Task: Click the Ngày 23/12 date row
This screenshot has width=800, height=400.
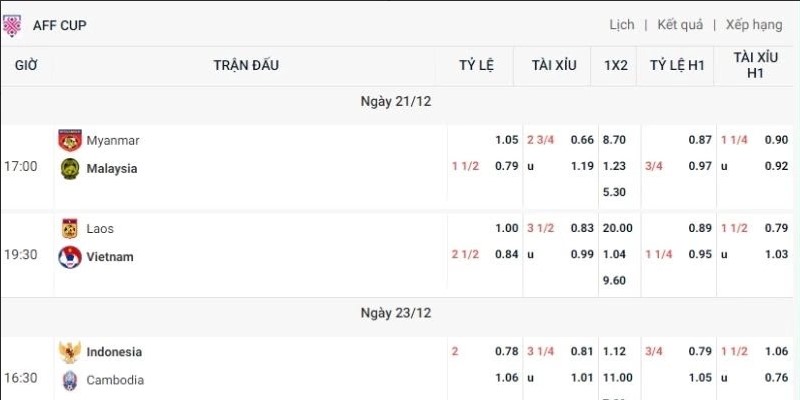Action: (x=396, y=313)
